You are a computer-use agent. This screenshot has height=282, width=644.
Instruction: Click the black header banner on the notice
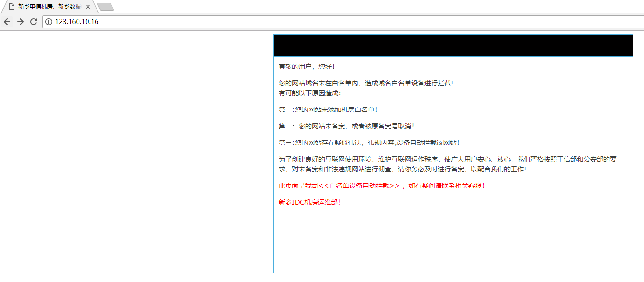(453, 46)
